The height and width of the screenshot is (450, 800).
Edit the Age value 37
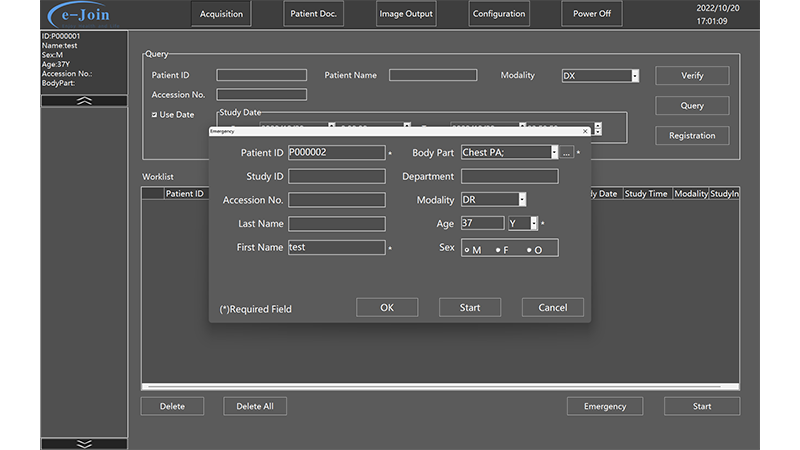pyautogui.click(x=483, y=223)
